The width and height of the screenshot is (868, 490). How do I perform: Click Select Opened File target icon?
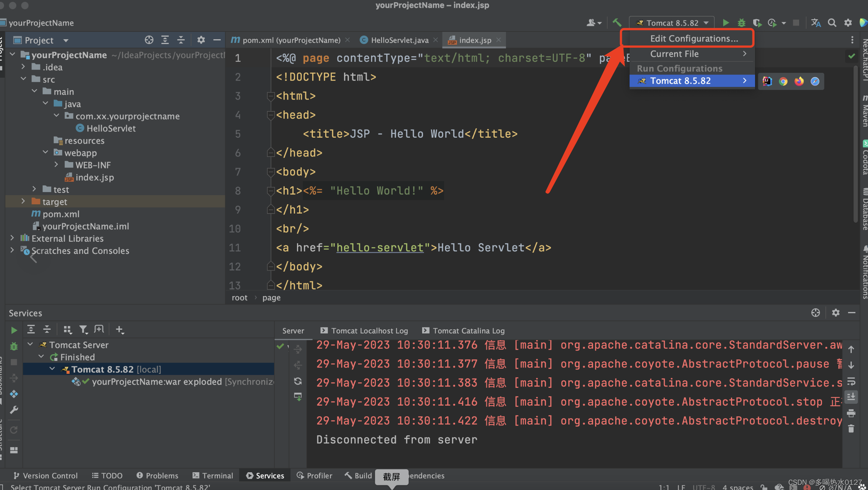click(x=149, y=40)
